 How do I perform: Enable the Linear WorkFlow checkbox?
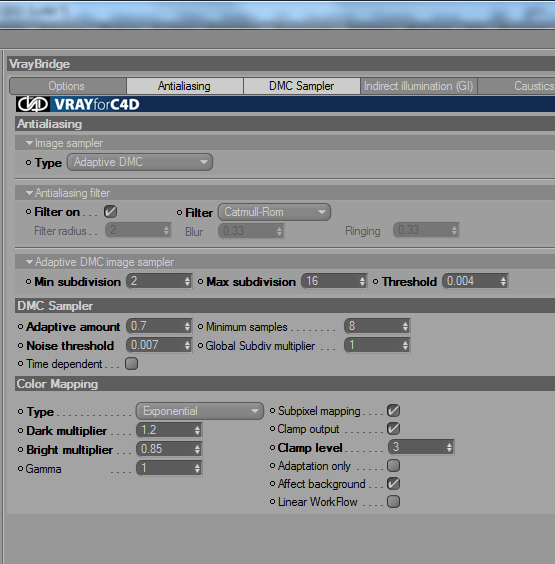(393, 502)
